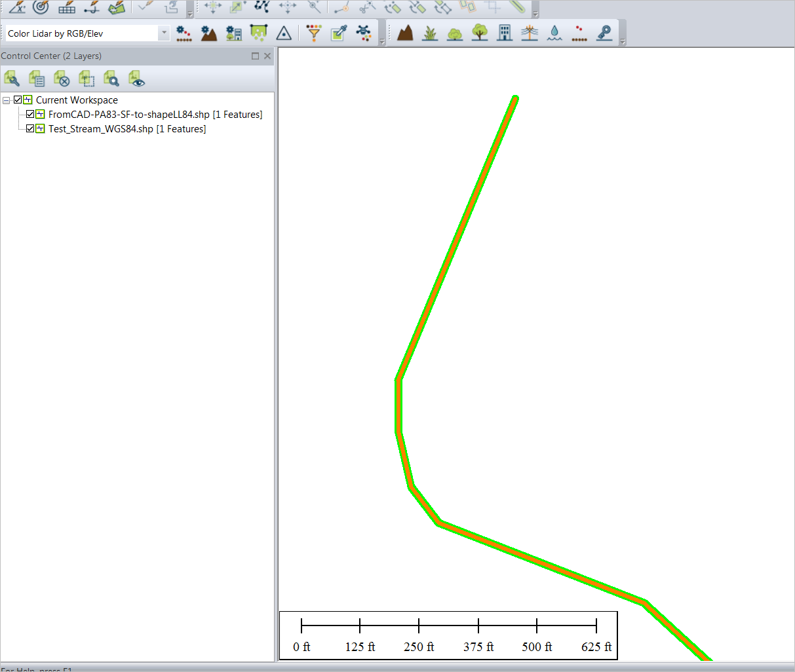Click the Water Classification icon
795x672 pixels.
[554, 31]
